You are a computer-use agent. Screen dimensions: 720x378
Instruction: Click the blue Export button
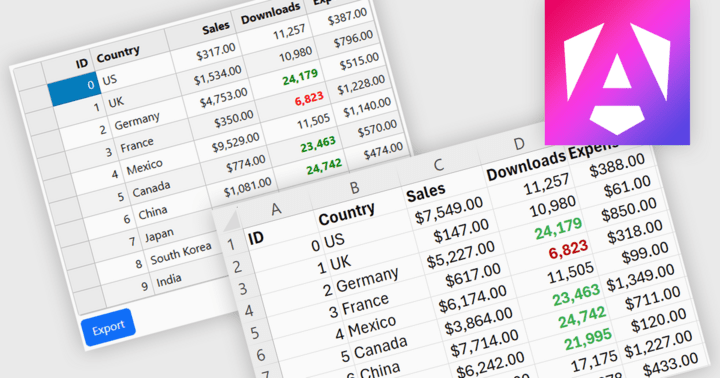108,327
